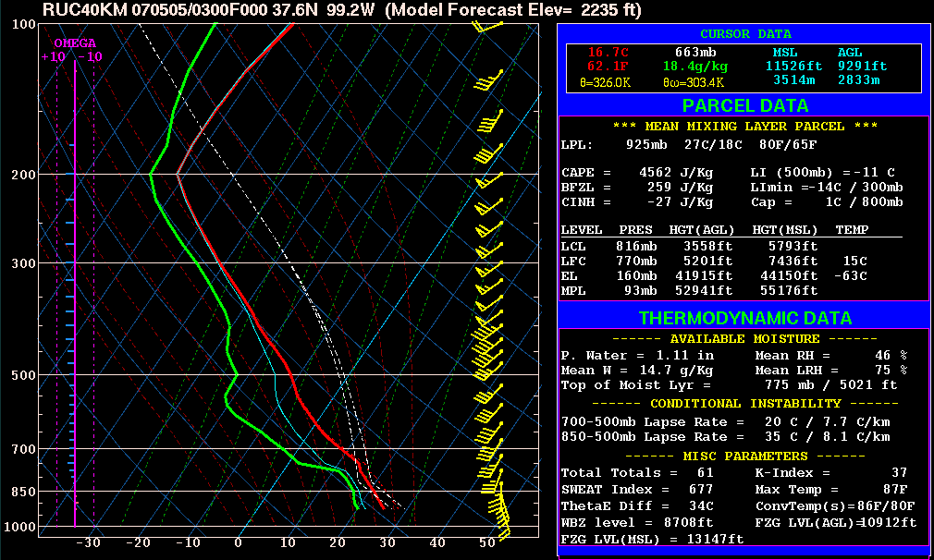Click the MEAN MIXING LAYER PARCEL heading

(x=745, y=126)
